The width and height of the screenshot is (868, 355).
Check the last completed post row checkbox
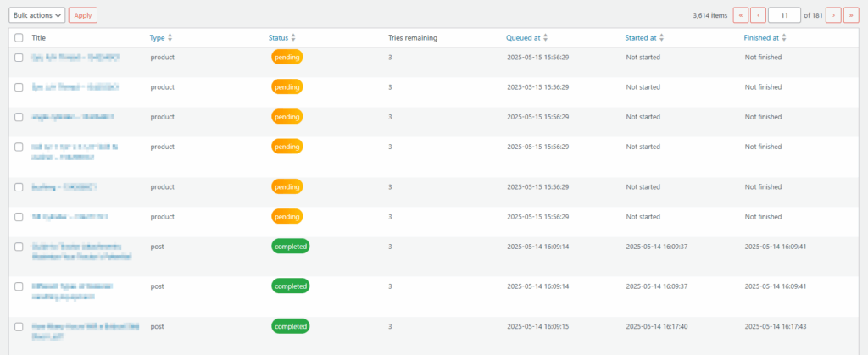(x=19, y=326)
